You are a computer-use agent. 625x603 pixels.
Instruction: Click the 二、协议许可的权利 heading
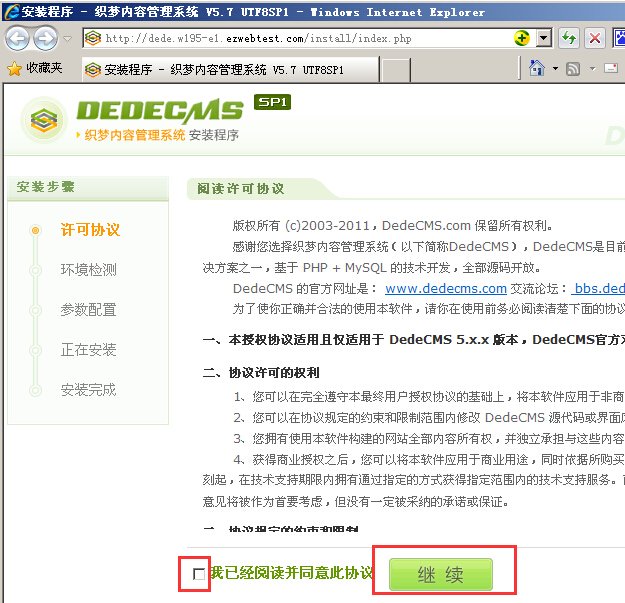[x=261, y=373]
